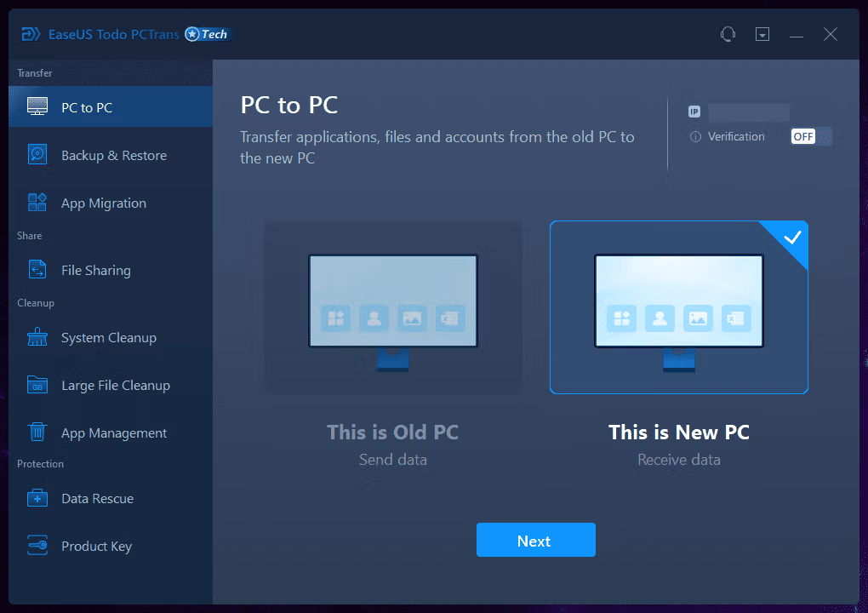
Task: Click the PC to PC monitor icon
Action: pyautogui.click(x=37, y=106)
